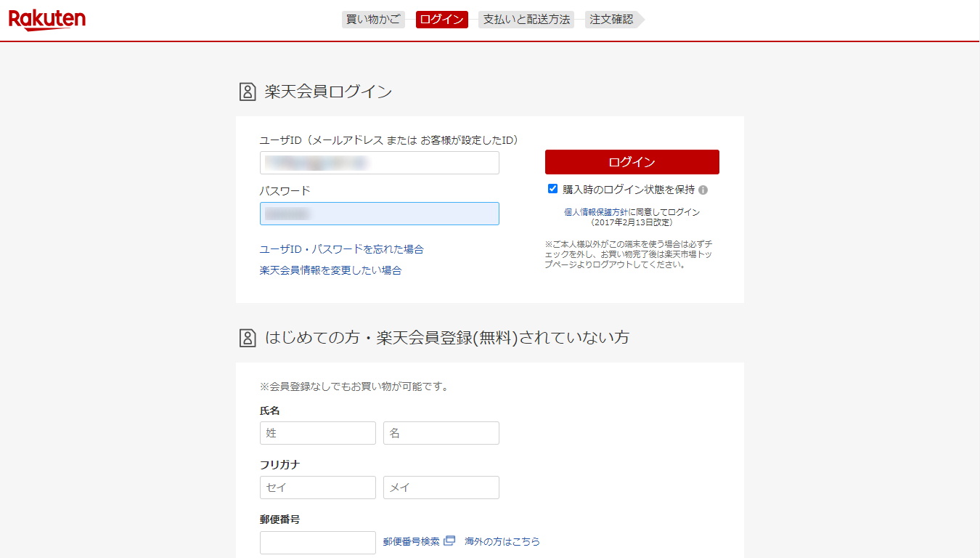Click the person icon beside はじめての方 heading
This screenshot has height=558, width=980.
248,338
